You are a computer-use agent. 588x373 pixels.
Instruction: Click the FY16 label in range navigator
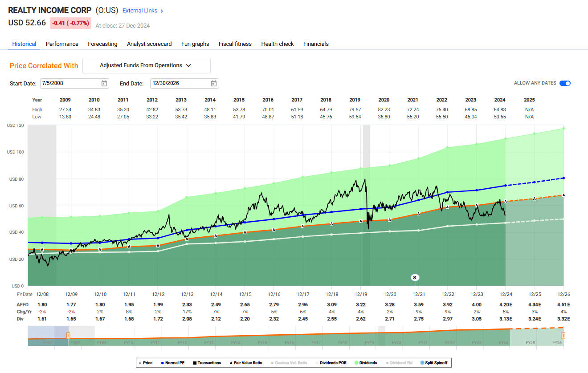coord(289,343)
